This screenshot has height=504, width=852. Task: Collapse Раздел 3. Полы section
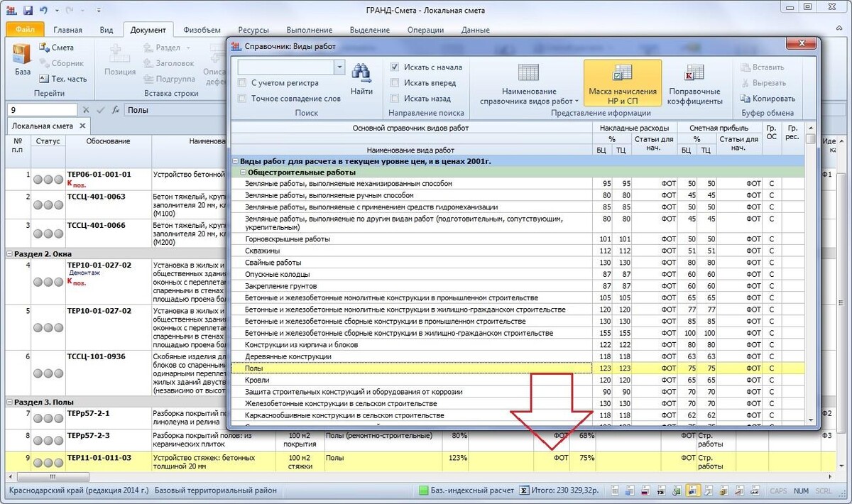pos(9,402)
